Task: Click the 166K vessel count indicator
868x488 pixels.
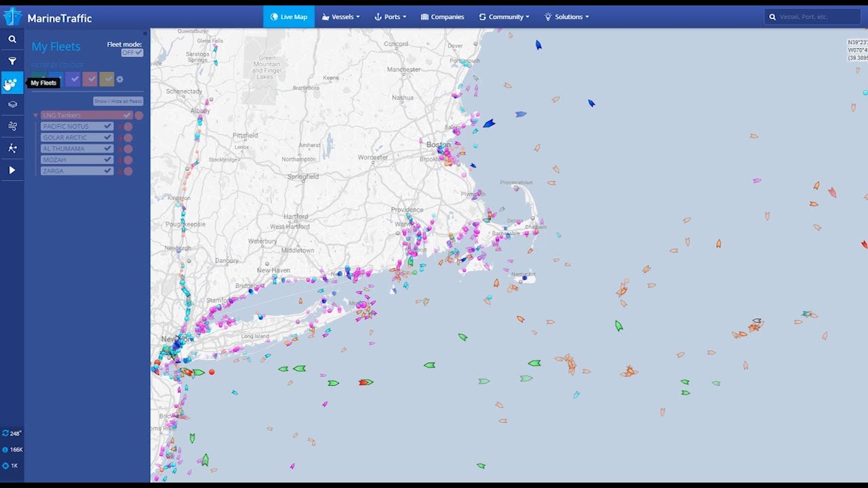Action: coord(12,449)
